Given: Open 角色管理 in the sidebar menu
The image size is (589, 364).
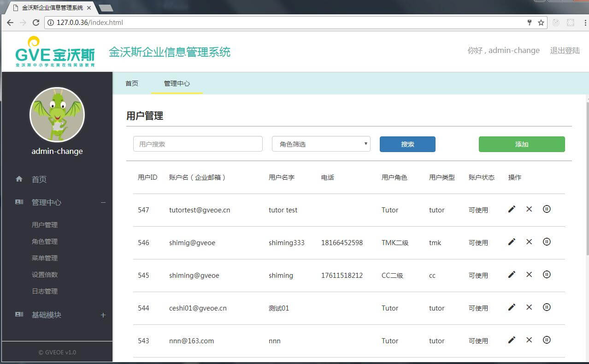Looking at the screenshot, I should point(45,241).
